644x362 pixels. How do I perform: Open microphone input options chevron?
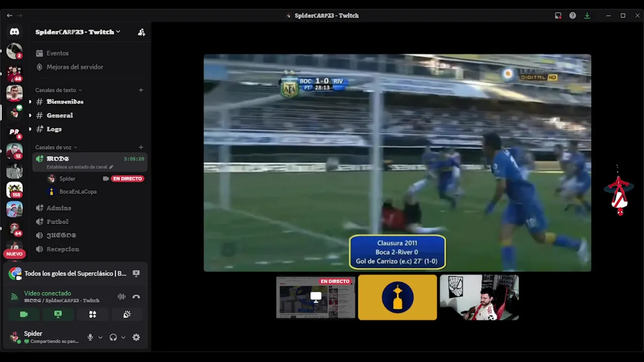[x=100, y=337]
